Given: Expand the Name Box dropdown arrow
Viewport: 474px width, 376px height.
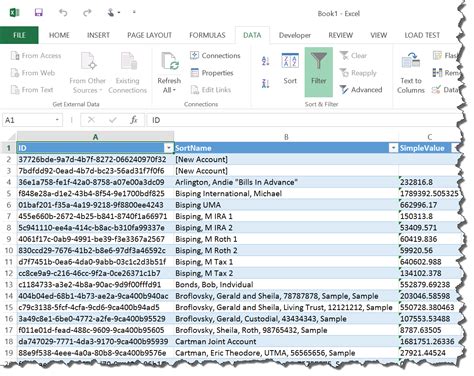Looking at the screenshot, I should click(57, 120).
